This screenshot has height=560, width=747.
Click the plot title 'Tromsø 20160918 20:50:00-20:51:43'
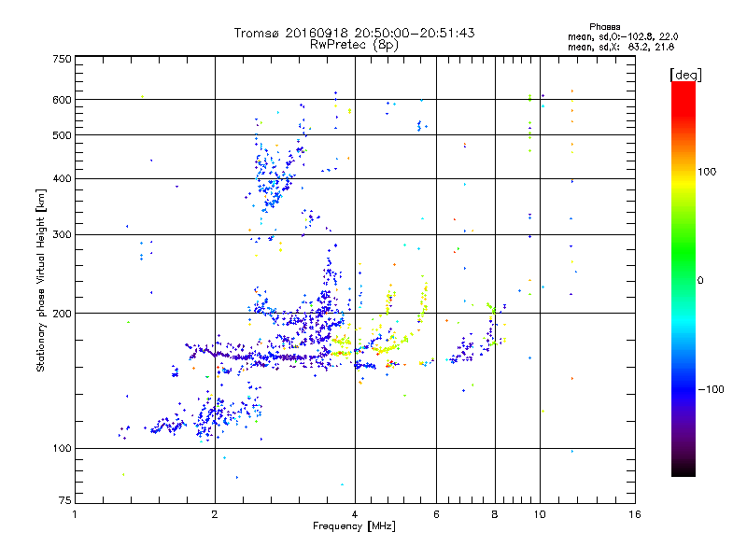coord(354,33)
